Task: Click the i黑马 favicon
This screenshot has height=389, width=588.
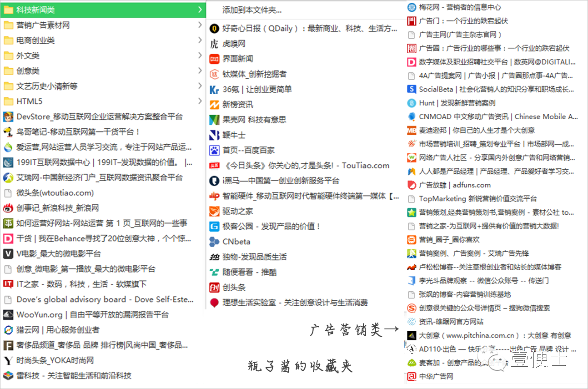Action: (214, 181)
